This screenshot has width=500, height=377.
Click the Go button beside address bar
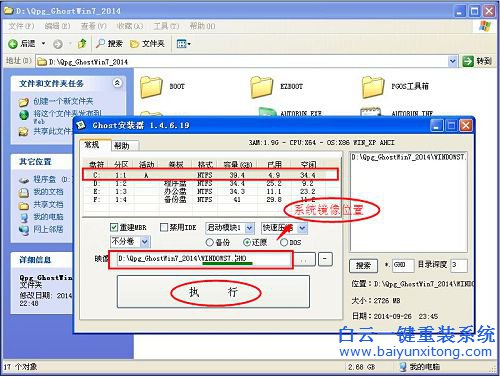point(477,61)
